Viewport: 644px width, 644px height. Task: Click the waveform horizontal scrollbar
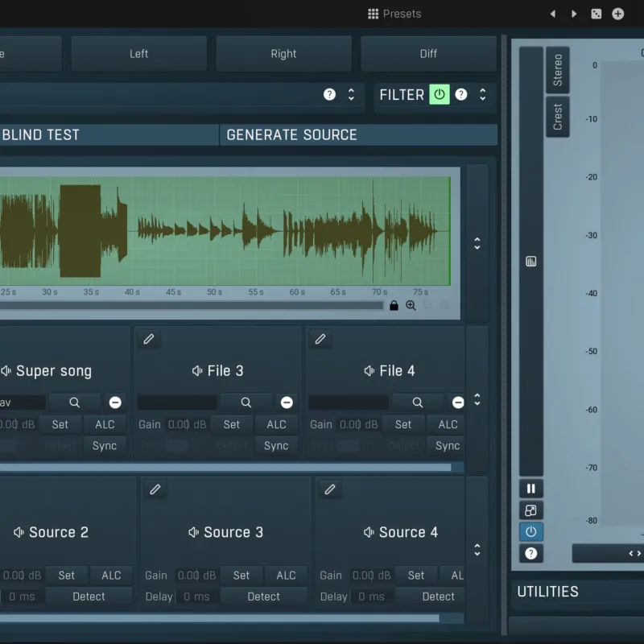[x=192, y=306]
